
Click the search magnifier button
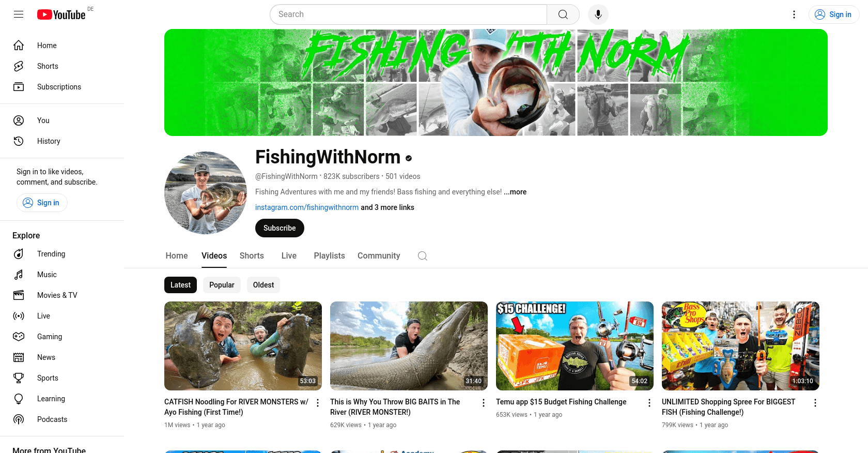click(563, 14)
